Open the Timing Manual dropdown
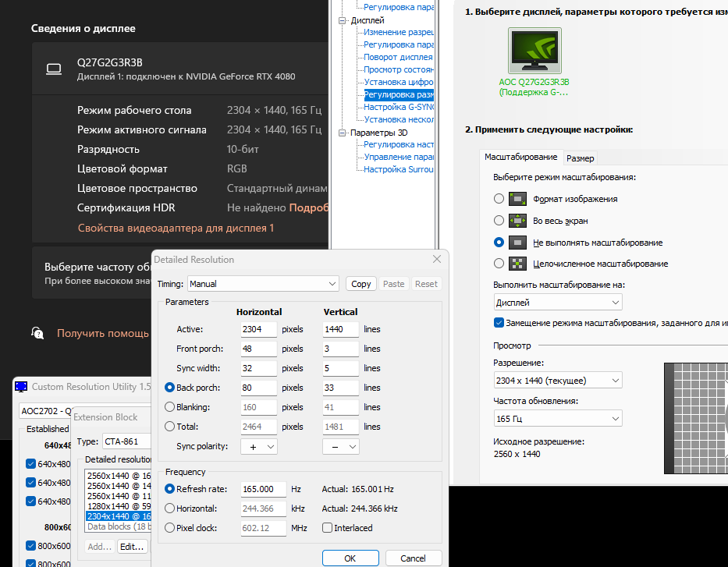This screenshot has height=567, width=728. point(263,284)
